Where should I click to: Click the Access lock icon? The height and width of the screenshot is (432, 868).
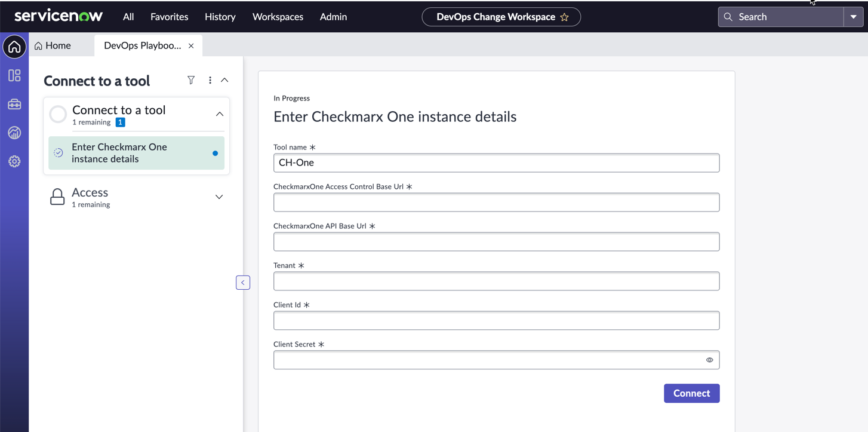tap(57, 197)
